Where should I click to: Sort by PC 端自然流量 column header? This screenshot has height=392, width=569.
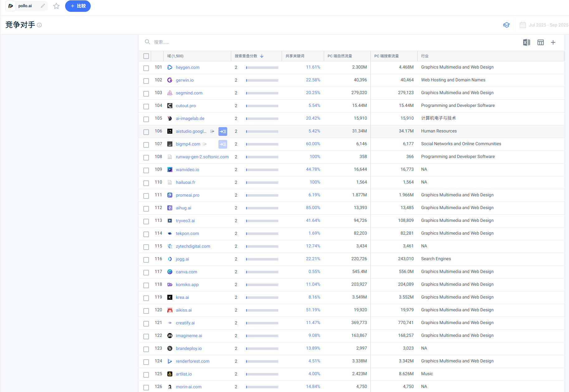[x=340, y=56]
